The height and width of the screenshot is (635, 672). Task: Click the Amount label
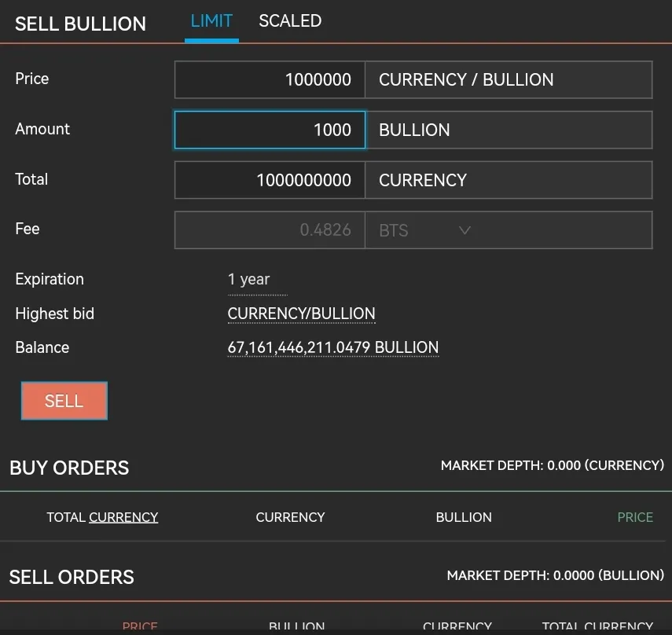click(42, 129)
